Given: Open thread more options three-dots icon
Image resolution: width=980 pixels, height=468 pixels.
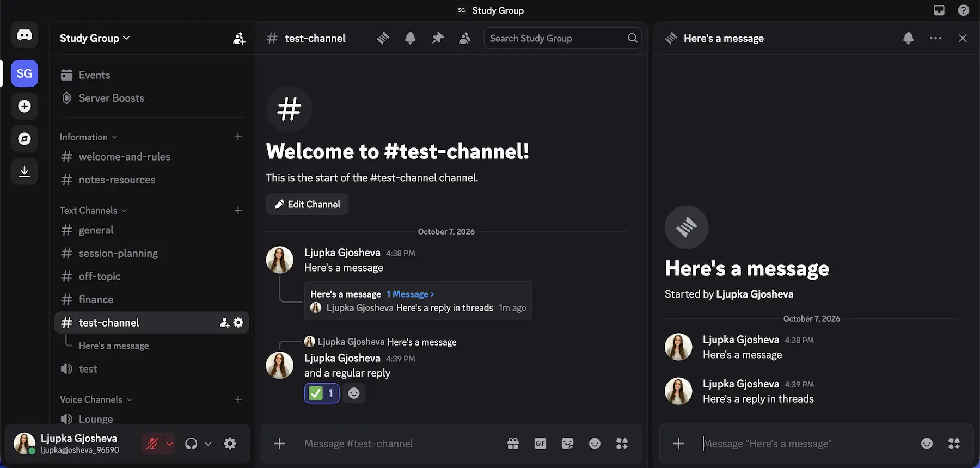Looking at the screenshot, I should coord(936,38).
